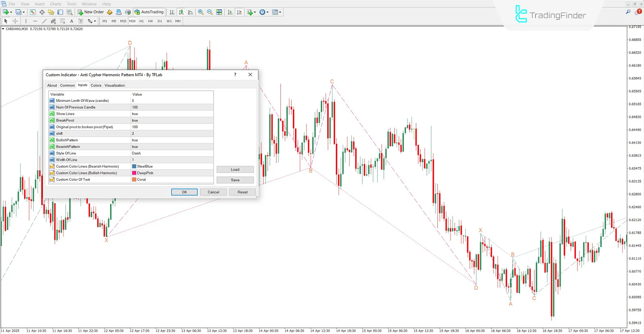
Task: Switch chart timeframe to H1
Action: [141, 21]
